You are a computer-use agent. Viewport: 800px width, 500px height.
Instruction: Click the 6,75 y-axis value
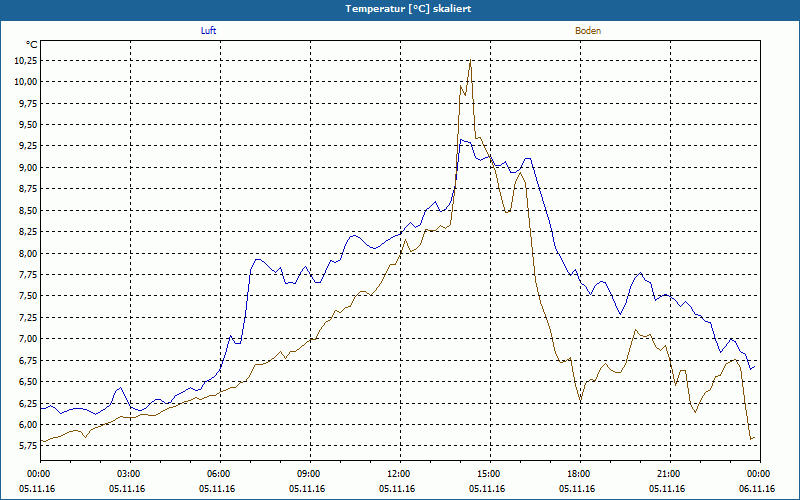(29, 361)
